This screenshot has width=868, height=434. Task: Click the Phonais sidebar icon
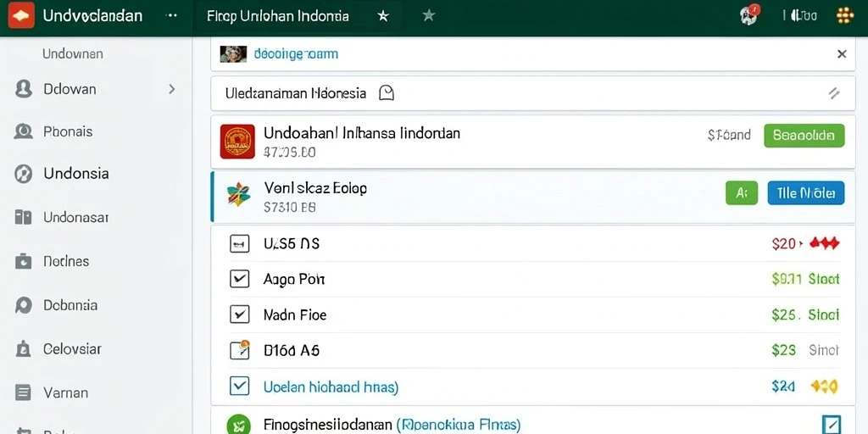pyautogui.click(x=23, y=131)
